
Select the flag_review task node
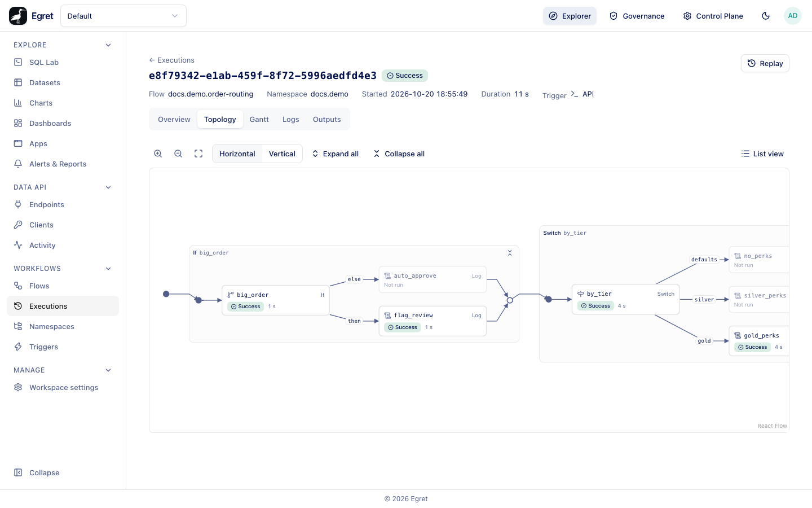pos(433,321)
